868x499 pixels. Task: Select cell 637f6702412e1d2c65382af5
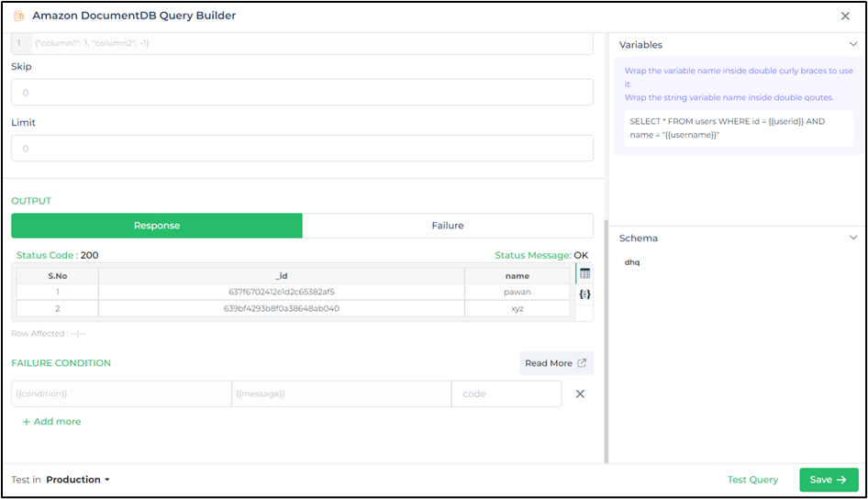(281, 292)
